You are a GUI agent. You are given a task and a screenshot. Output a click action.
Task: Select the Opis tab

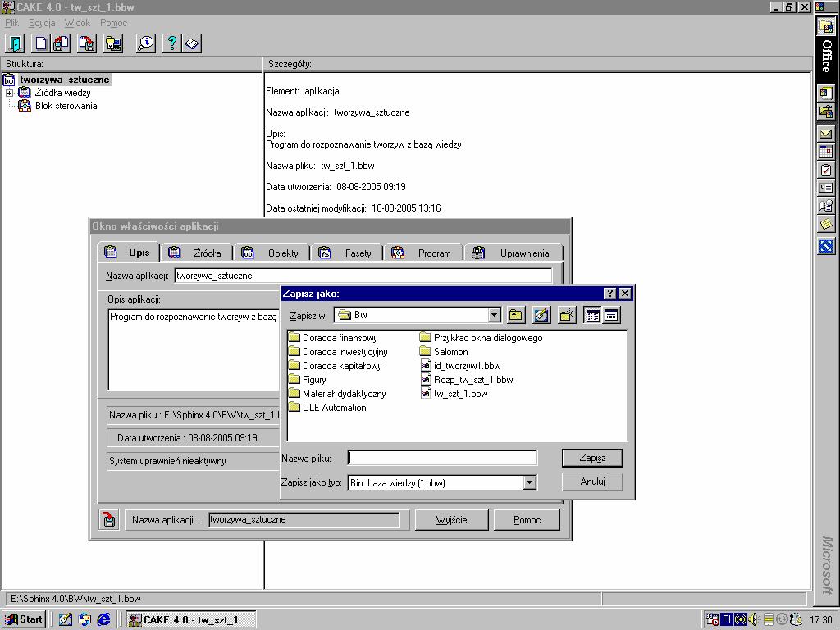click(x=129, y=252)
